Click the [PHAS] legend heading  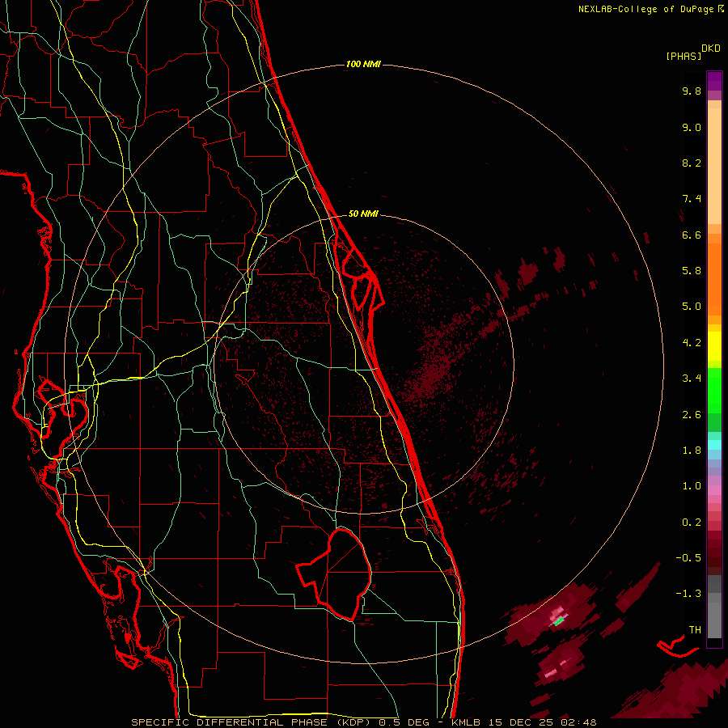coord(684,56)
